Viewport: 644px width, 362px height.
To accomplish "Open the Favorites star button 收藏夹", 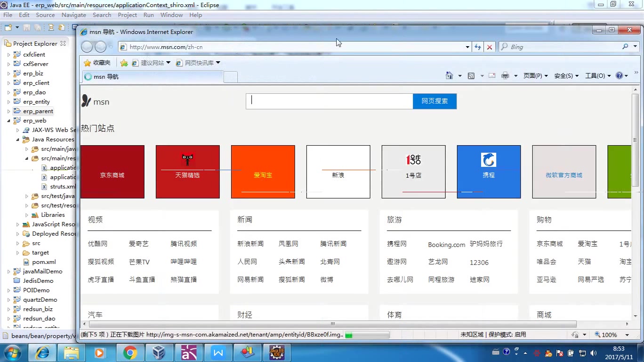I will [97, 63].
